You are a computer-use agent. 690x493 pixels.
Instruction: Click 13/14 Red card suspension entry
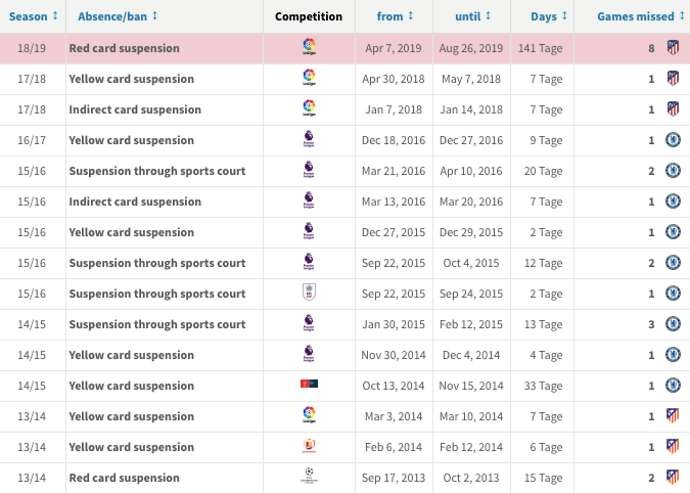click(124, 477)
